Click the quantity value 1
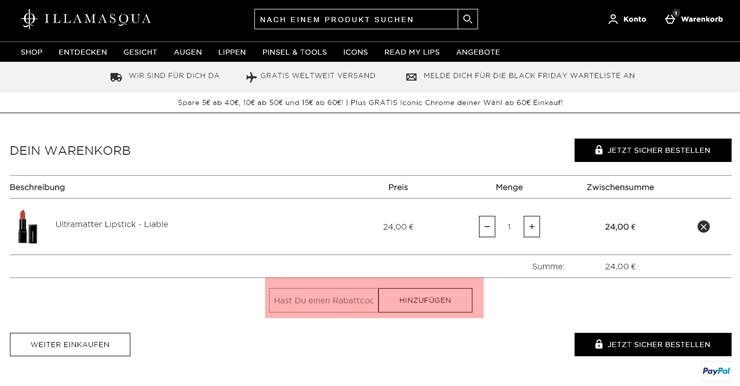This screenshot has width=740, height=386. [x=509, y=227]
